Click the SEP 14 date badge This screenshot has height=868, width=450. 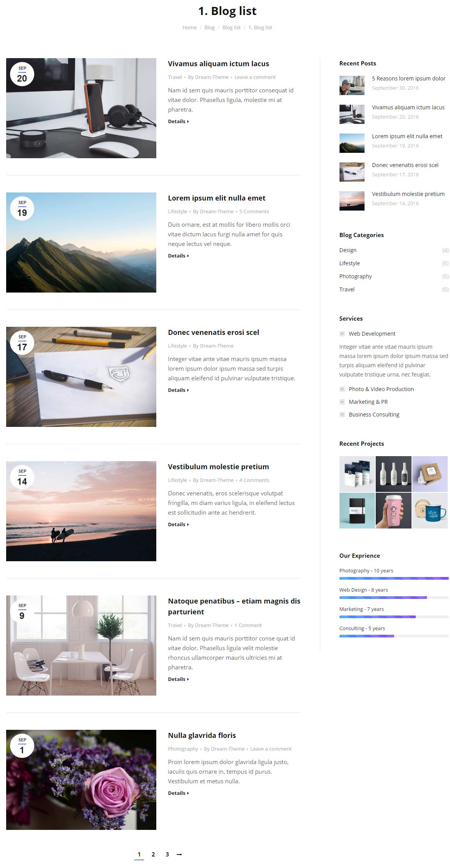tap(22, 477)
